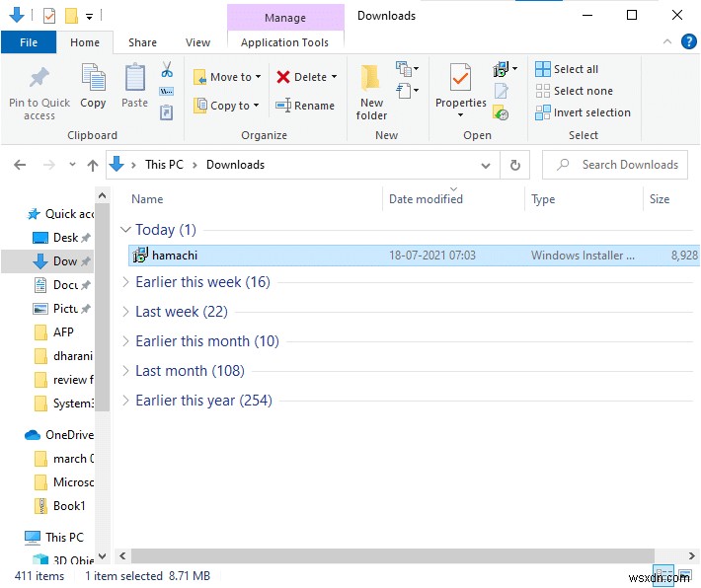This screenshot has width=701, height=588.
Task: Click the red Delete X icon
Action: pyautogui.click(x=283, y=77)
